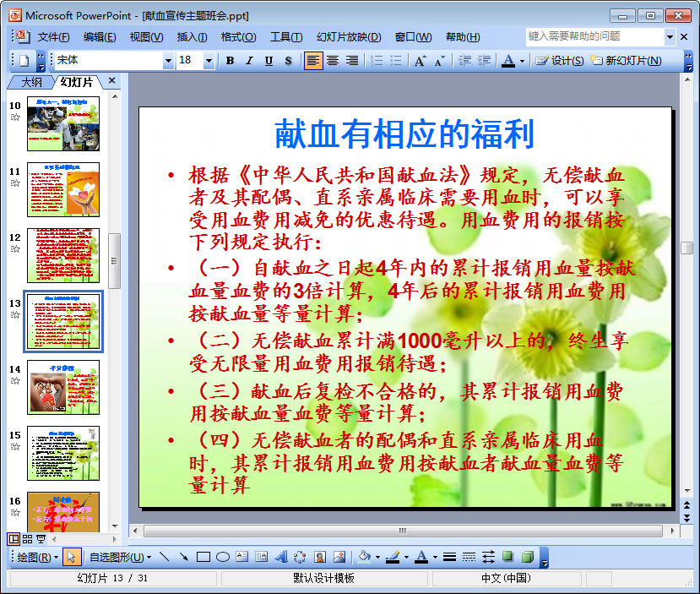Toggle italic formatting
The image size is (700, 594).
(249, 61)
